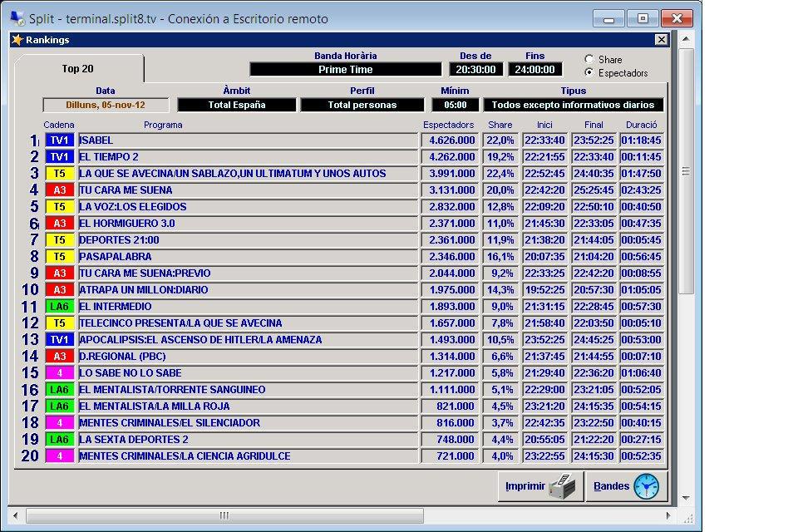Click the Programa column header

coord(163,125)
